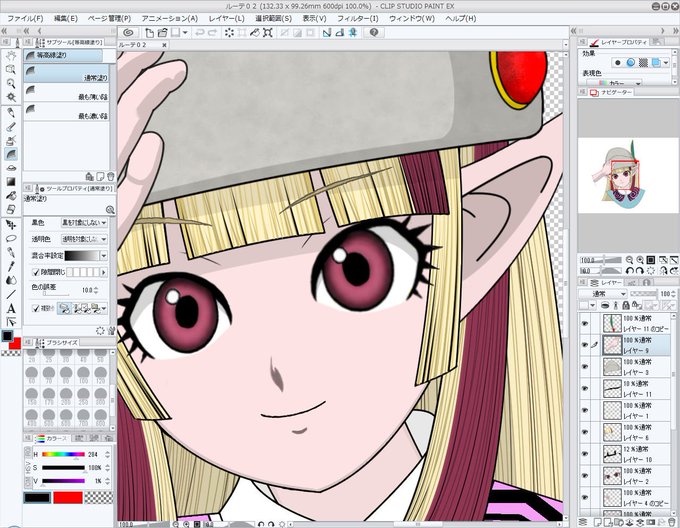The image size is (680, 528).
Task: Click the layer opacity value field
Action: 666,293
